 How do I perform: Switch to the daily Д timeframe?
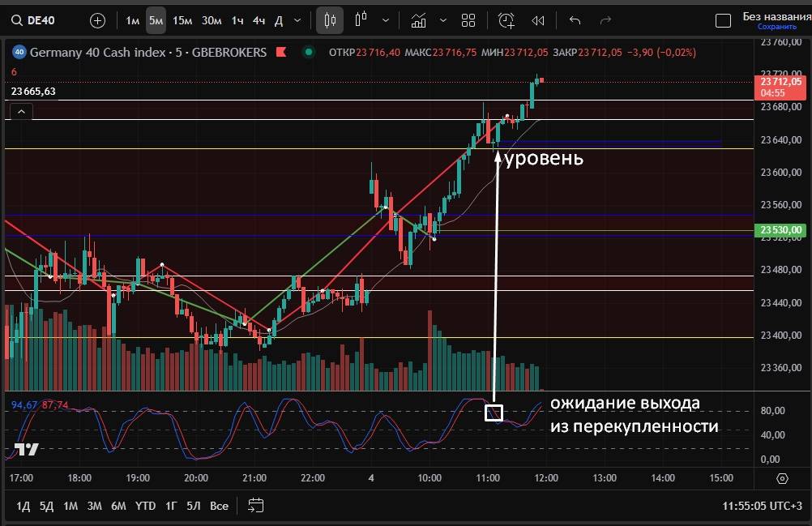[x=278, y=20]
